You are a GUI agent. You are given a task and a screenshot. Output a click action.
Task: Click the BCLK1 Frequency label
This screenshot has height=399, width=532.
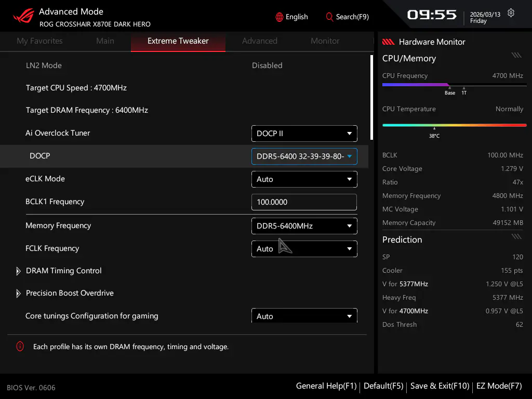coord(55,202)
